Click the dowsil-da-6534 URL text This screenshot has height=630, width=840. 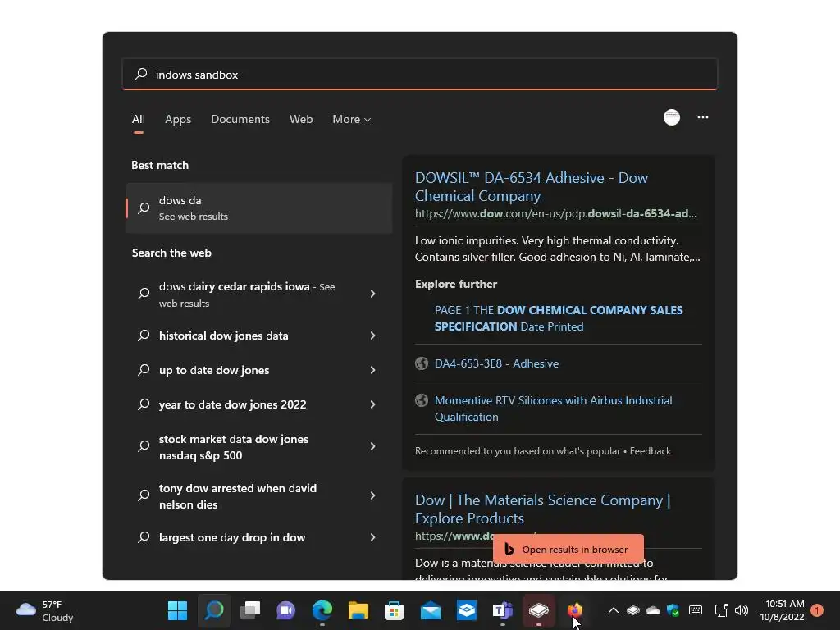556,213
